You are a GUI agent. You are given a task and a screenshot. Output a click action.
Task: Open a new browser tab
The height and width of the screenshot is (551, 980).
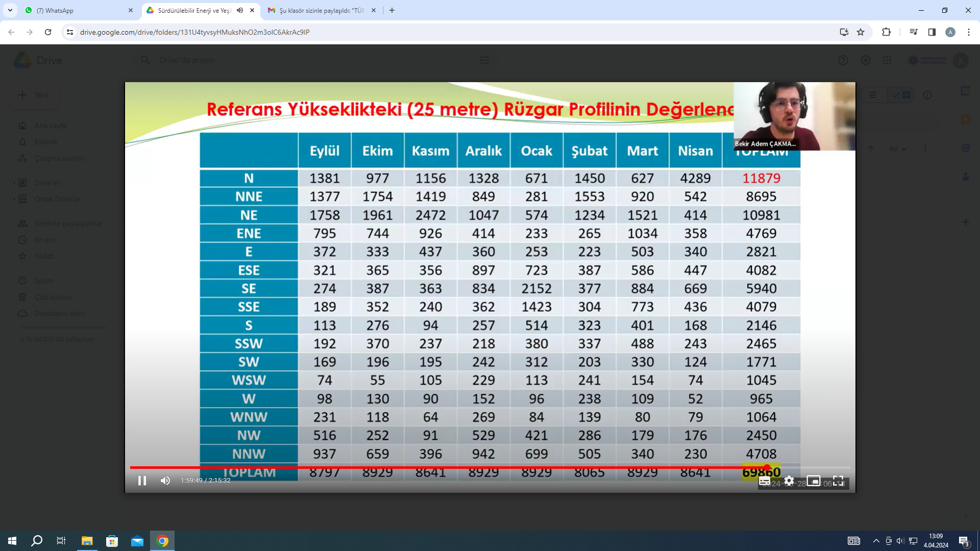click(392, 10)
